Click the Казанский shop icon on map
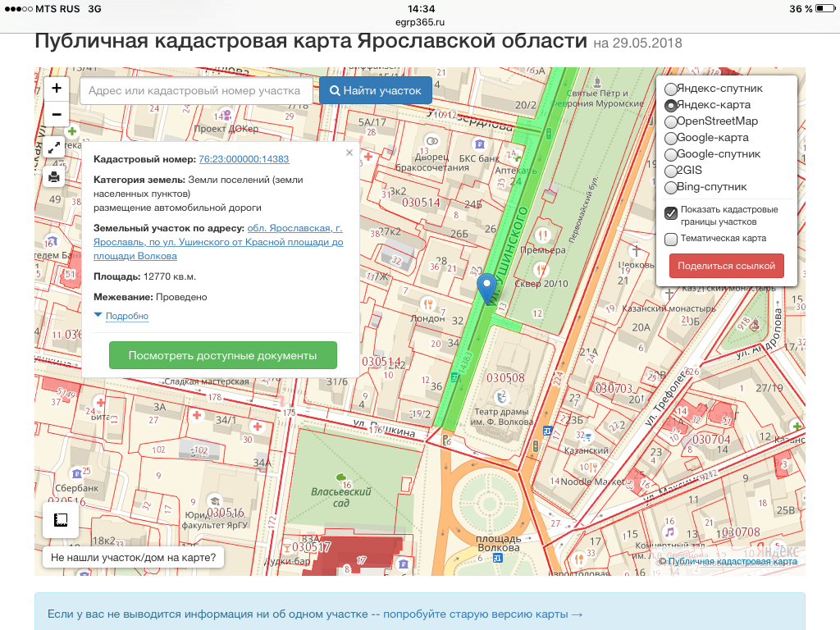The height and width of the screenshot is (630, 840). [x=589, y=436]
